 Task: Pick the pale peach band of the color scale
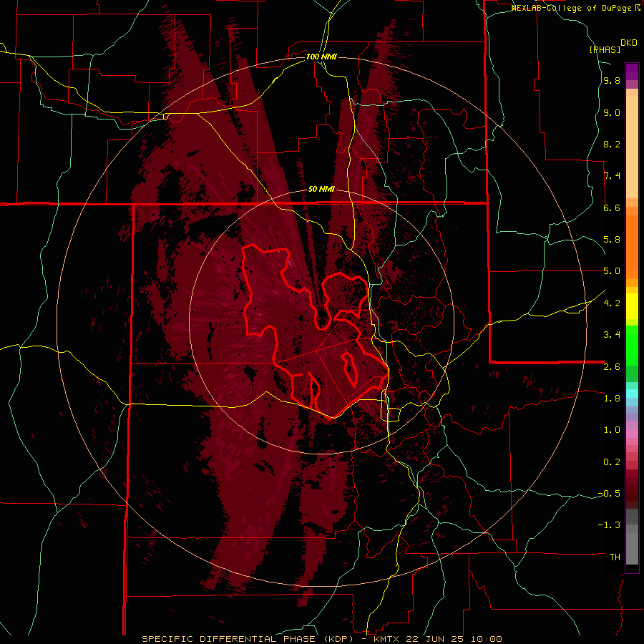click(632, 147)
